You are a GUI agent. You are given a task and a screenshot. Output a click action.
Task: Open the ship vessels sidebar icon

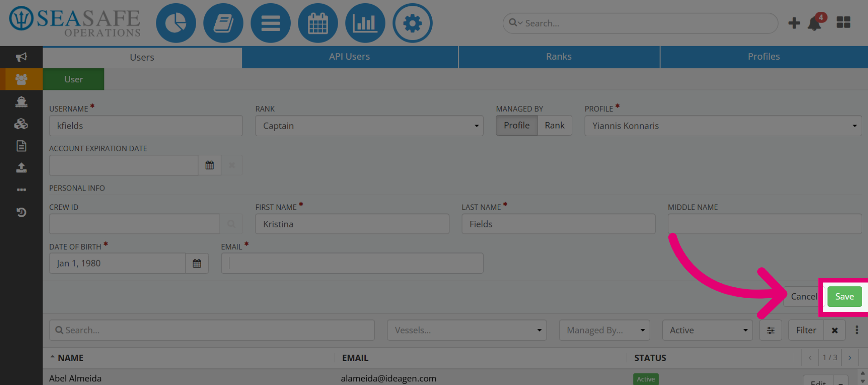click(21, 101)
